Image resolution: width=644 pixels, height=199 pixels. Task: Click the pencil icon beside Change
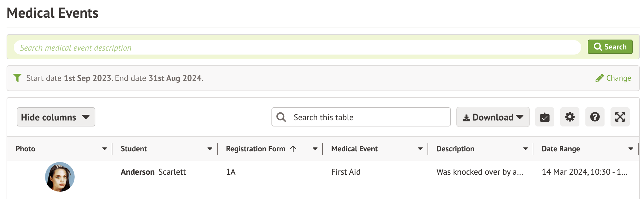pyautogui.click(x=599, y=78)
